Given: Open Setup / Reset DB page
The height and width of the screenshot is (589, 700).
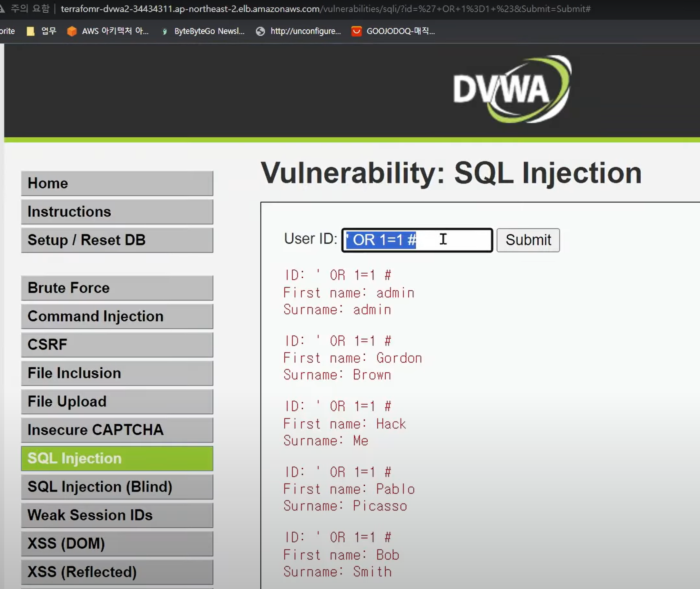Looking at the screenshot, I should pyautogui.click(x=117, y=240).
